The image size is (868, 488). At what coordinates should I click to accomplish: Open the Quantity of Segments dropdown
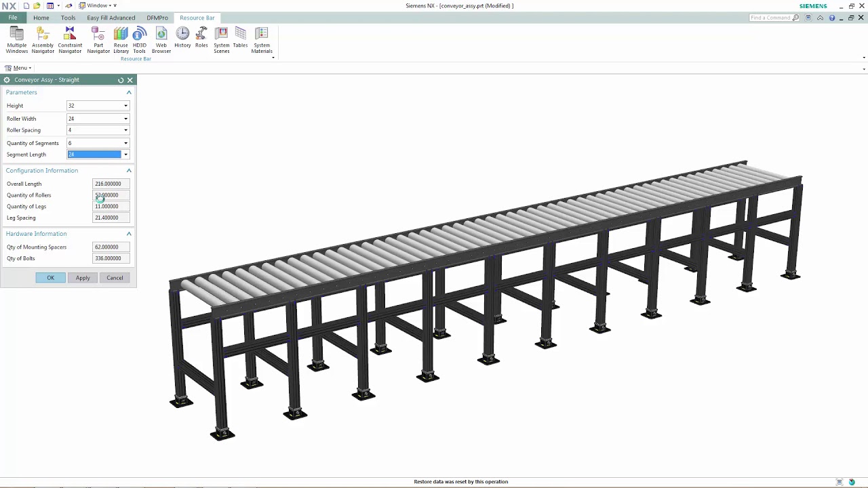[125, 143]
